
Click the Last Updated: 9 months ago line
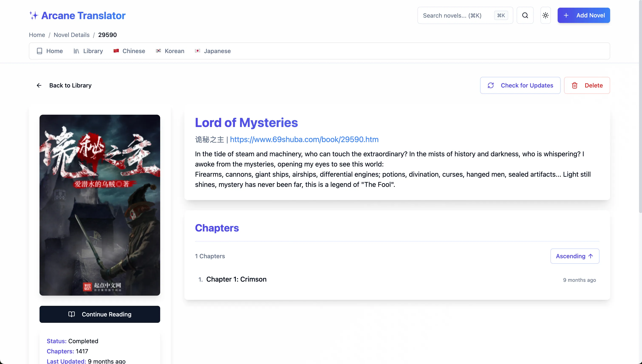click(86, 361)
